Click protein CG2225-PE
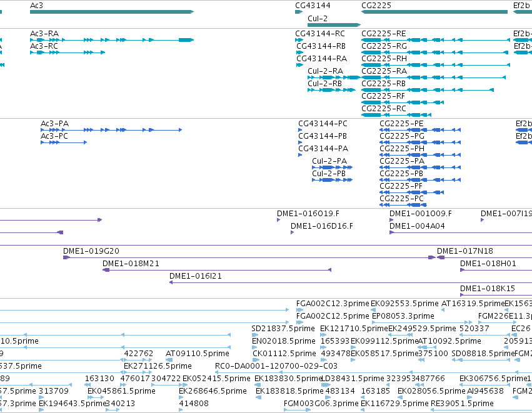532x413 pixels. tap(401, 124)
